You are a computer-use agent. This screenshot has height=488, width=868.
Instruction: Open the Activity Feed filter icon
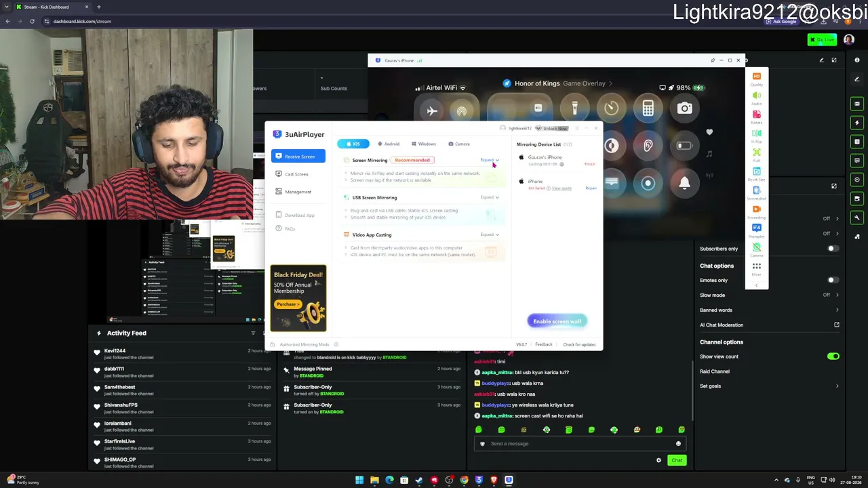pyautogui.click(x=253, y=333)
